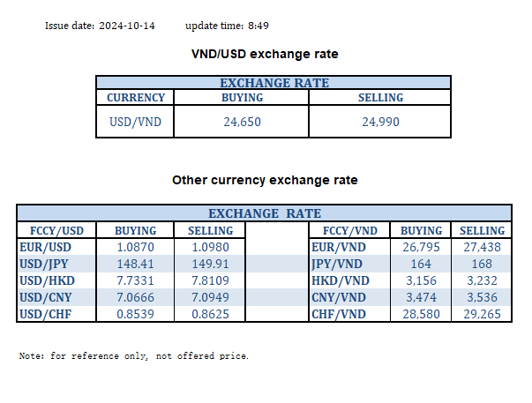532x403 pixels.
Task: Click the USD/HKD selling value 7.8109
Action: coord(209,280)
